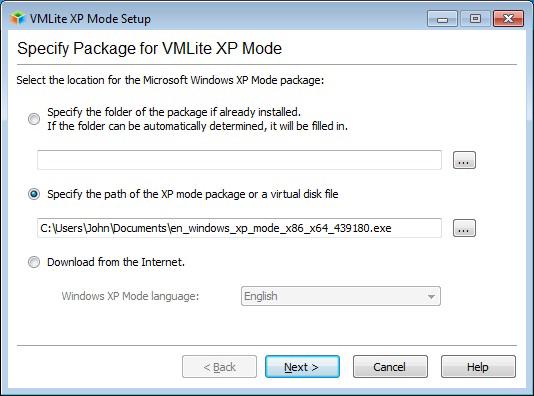This screenshot has height=396, width=534.
Task: Click the 'Download from the Internet.' label
Action: click(116, 262)
